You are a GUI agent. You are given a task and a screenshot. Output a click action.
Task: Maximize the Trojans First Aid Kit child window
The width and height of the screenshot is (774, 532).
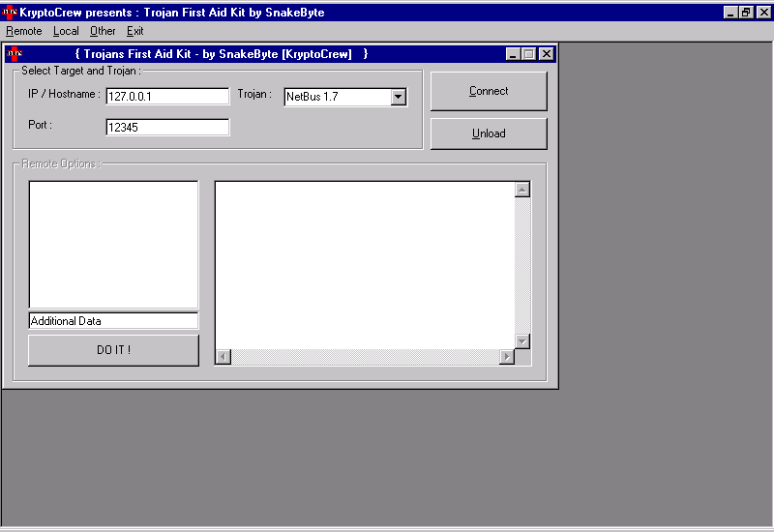(x=528, y=54)
